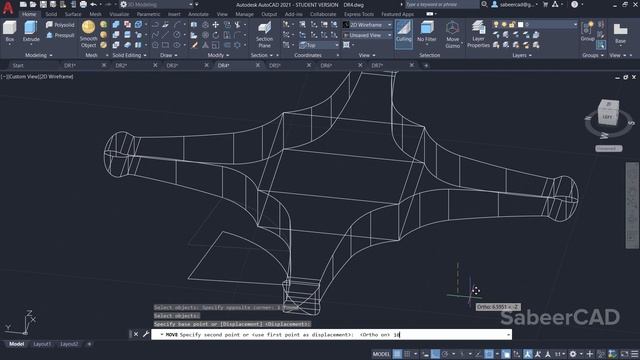Click the white layer color swatch
Viewport: 640px width, 360px height.
click(x=520, y=24)
